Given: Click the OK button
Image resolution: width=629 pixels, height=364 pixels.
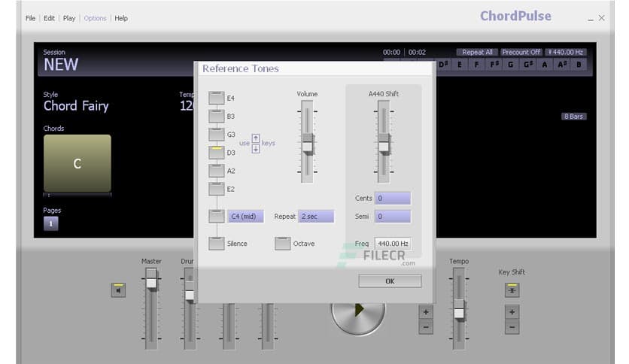Looking at the screenshot, I should click(390, 281).
